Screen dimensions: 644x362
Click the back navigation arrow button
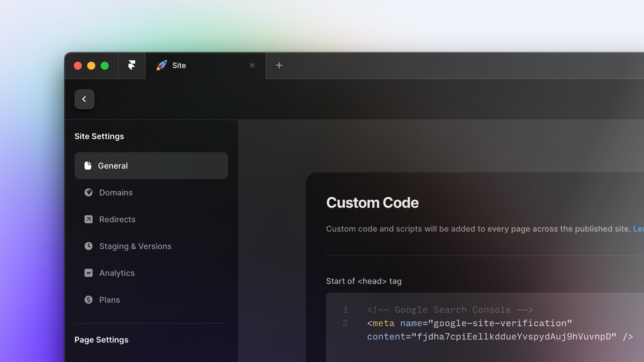point(84,99)
